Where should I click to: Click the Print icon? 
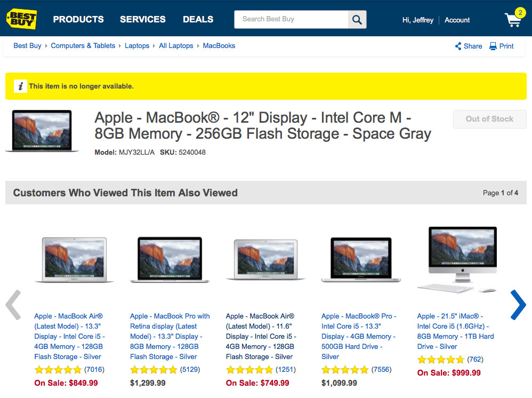(x=493, y=46)
